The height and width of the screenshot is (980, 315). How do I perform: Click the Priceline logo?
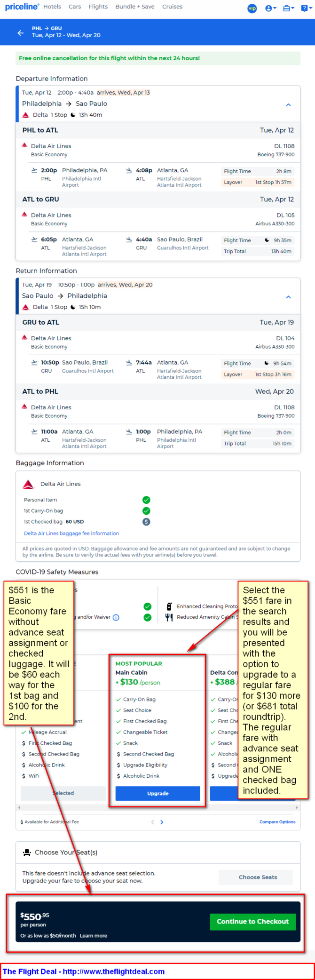click(x=21, y=7)
